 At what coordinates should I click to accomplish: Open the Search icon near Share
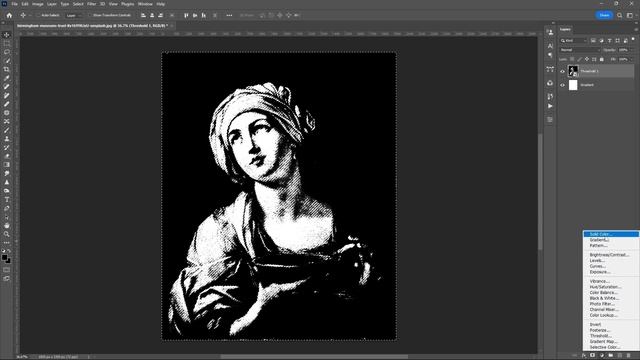[x=620, y=15]
